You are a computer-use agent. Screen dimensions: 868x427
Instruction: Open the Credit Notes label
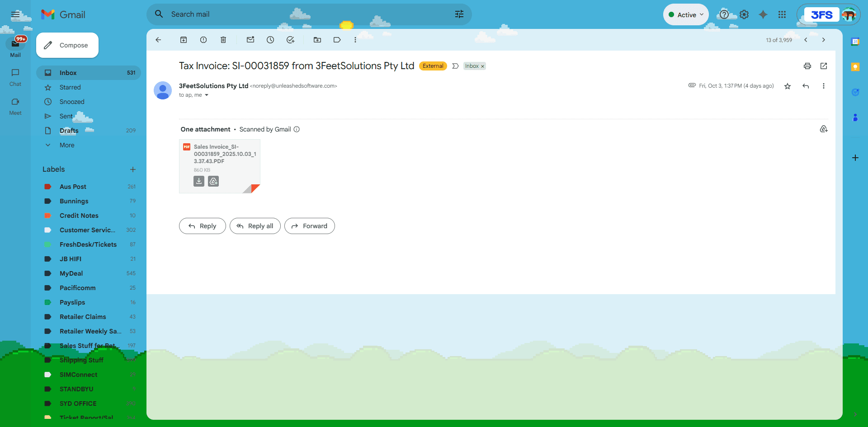[89, 216]
